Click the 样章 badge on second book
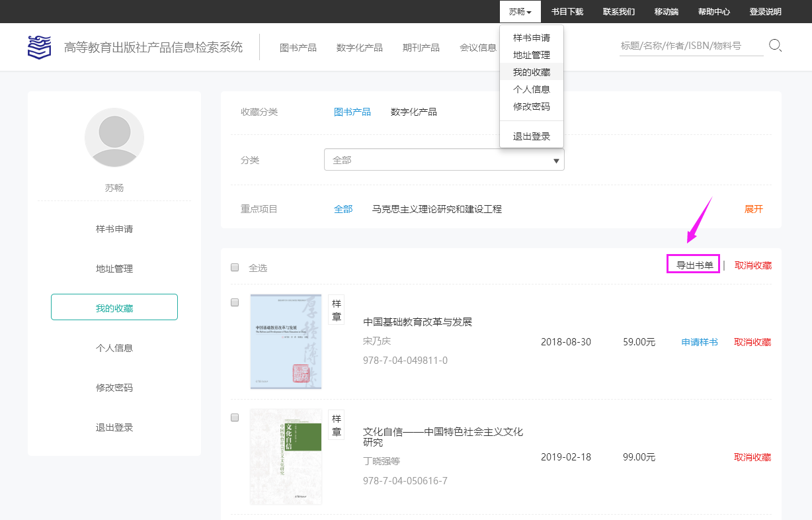 [x=337, y=425]
